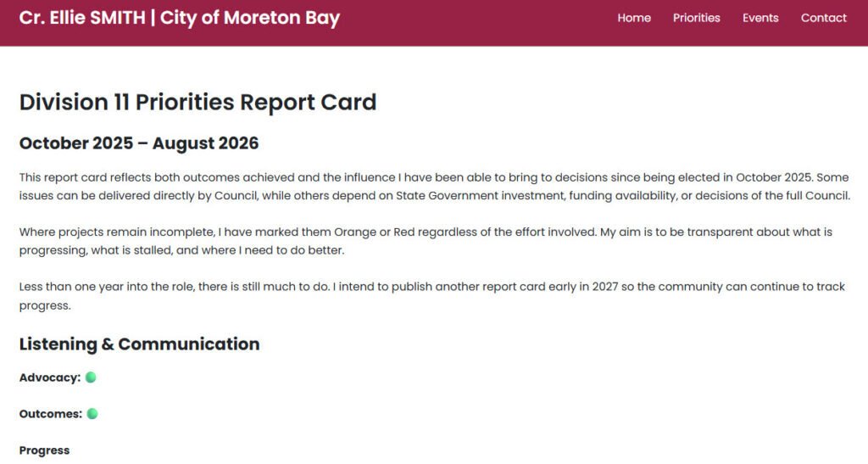Screen dimensions: 868x464
Task: Click the Progress label
Action: point(44,450)
